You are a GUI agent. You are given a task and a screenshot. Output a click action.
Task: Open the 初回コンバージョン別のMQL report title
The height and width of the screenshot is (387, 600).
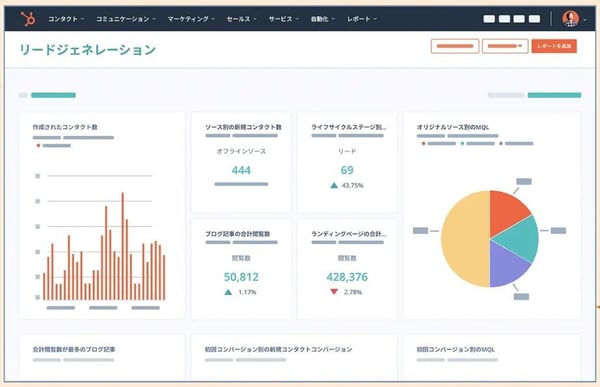pyautogui.click(x=455, y=349)
